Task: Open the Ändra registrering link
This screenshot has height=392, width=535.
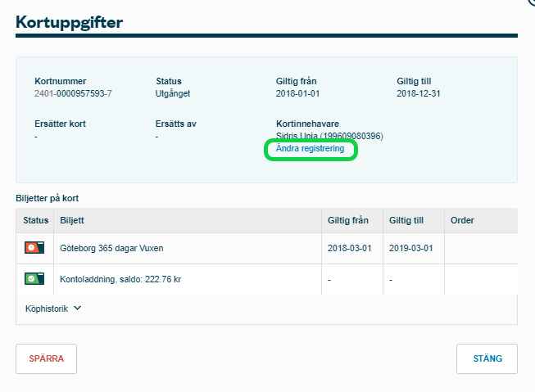Action: coord(310,149)
